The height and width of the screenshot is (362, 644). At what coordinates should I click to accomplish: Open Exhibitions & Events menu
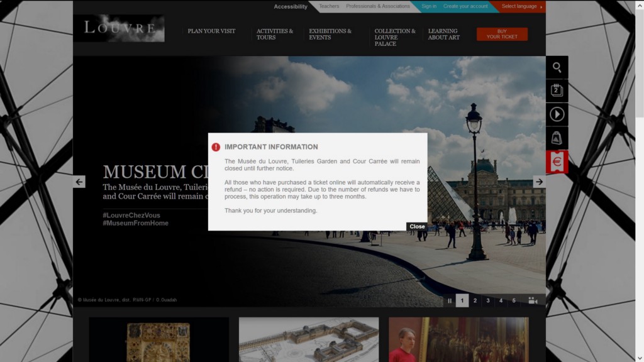[330, 34]
